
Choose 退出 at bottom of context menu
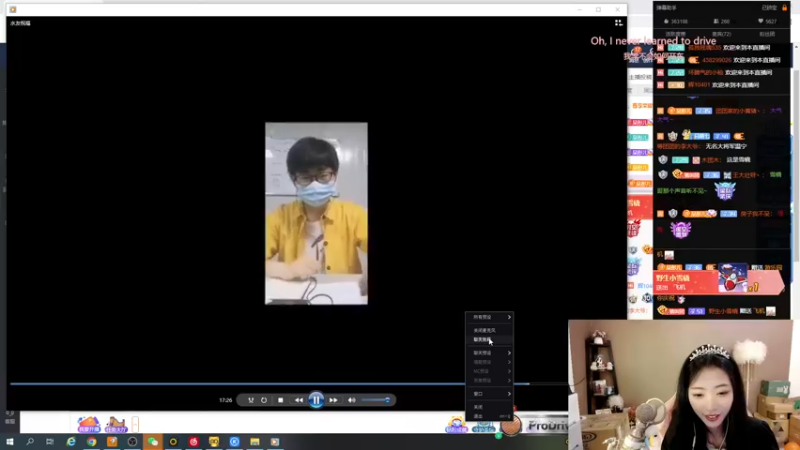(489, 416)
